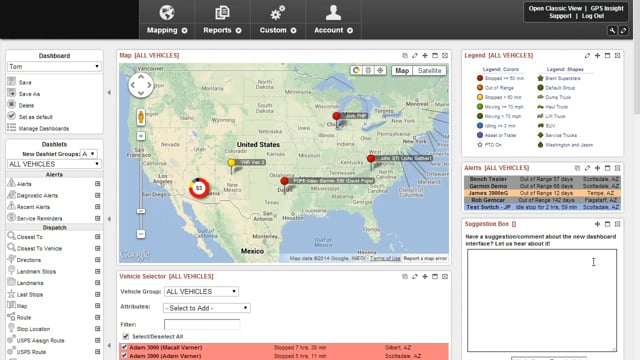Click the Closest To dashlet magnifier icon

11,236
